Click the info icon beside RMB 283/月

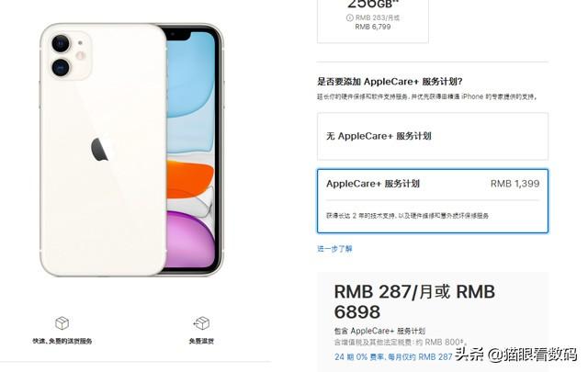click(x=349, y=17)
